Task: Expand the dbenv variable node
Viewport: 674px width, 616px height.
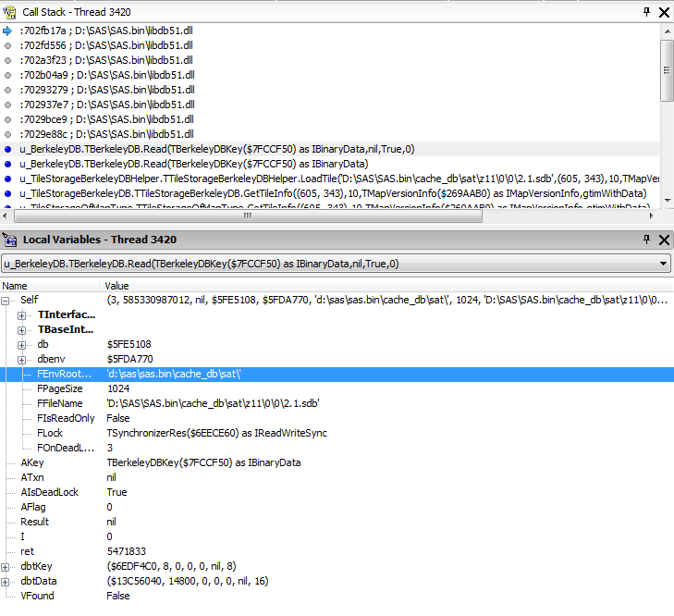Action: coord(22,360)
